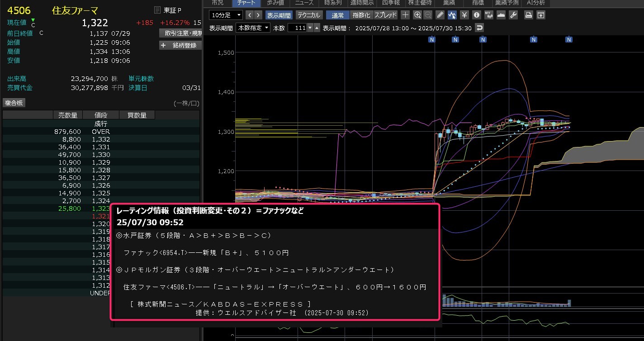Click the plus icon on 銘柄登録
Image resolution: width=644 pixels, height=341 pixels.
click(164, 45)
